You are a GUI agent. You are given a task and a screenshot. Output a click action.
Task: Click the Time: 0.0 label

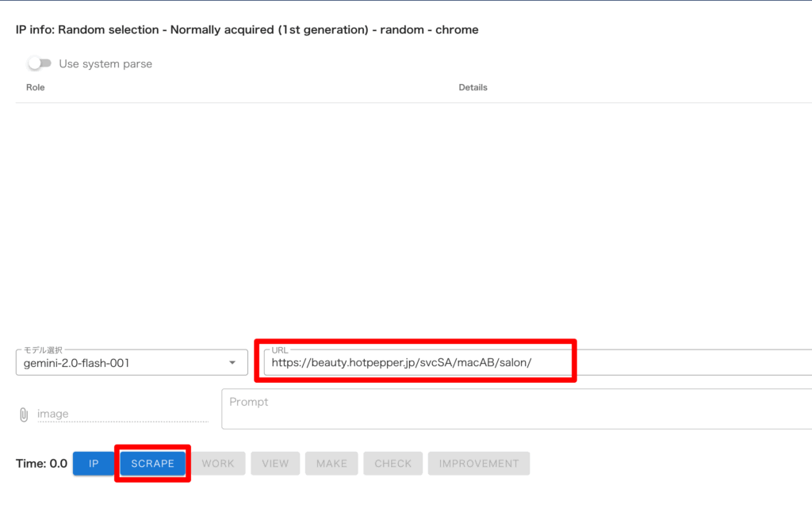[x=41, y=464]
